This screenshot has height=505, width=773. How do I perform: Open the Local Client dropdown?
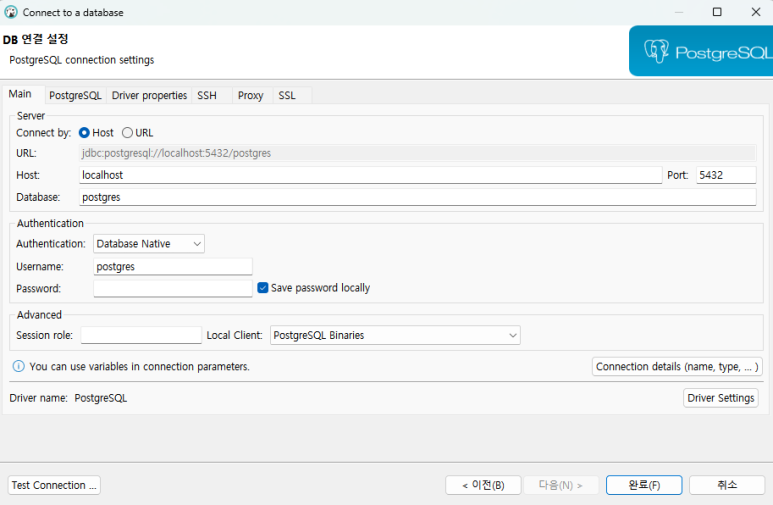[395, 335]
